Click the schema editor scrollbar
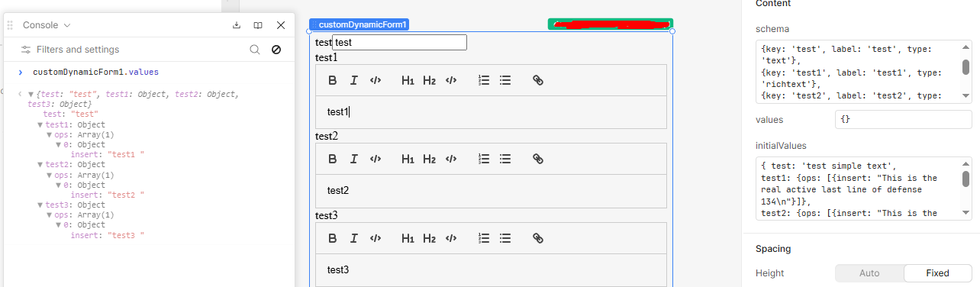 [965, 67]
